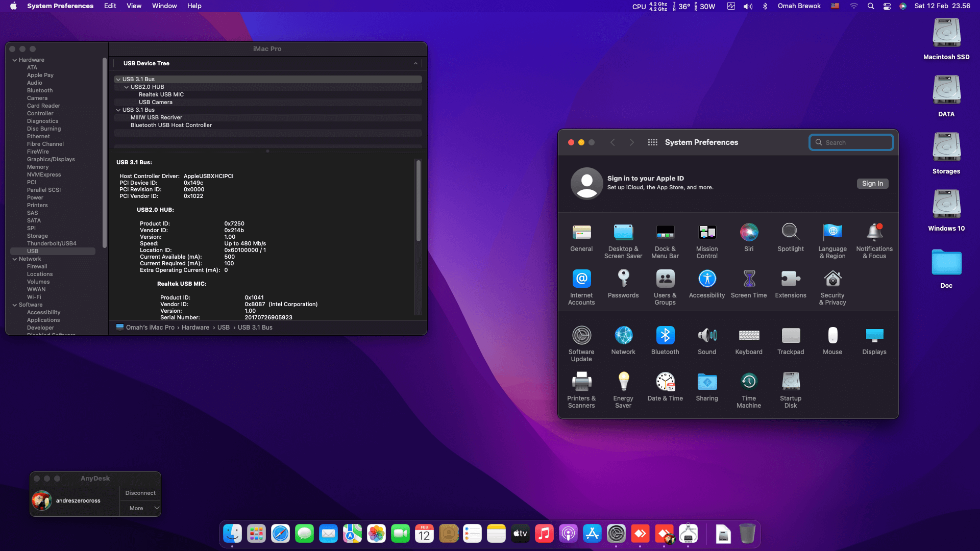980x551 pixels.
Task: Go back in System Preferences
Action: click(612, 142)
